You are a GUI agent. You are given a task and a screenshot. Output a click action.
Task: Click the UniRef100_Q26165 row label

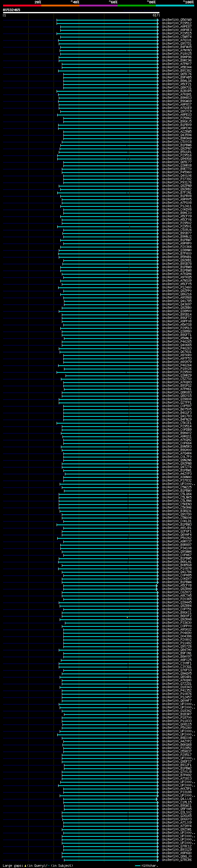(x=177, y=816)
